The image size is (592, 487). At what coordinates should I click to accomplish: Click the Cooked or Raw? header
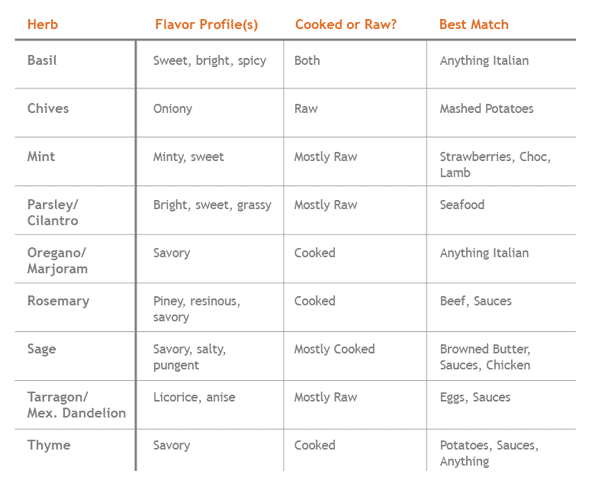point(346,25)
